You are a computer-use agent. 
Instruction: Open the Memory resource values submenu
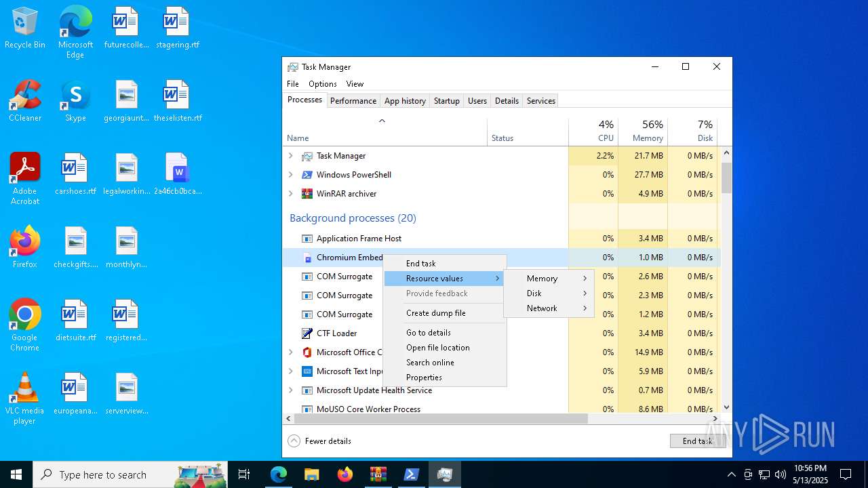pyautogui.click(x=549, y=279)
